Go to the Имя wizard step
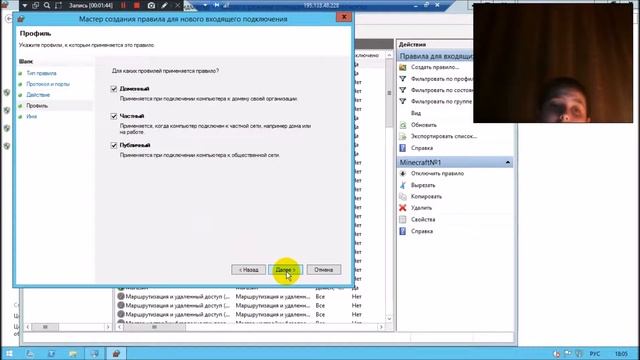 pyautogui.click(x=31, y=117)
